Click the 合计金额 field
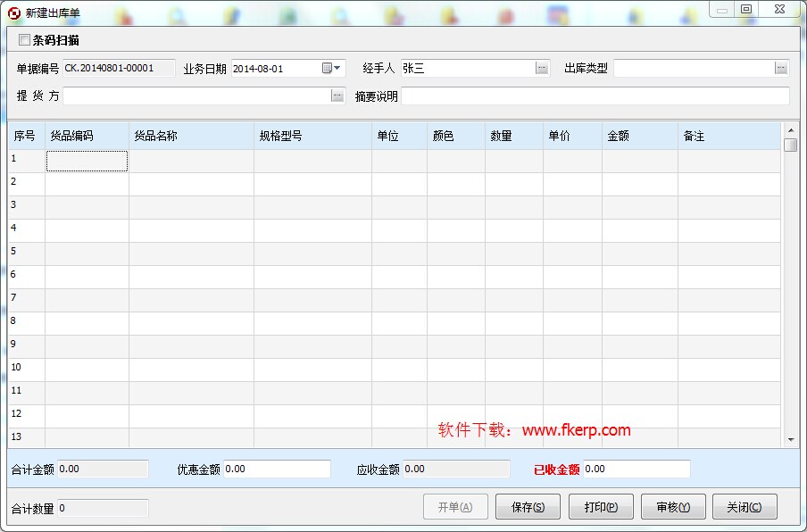The width and height of the screenshot is (807, 532). [103, 469]
